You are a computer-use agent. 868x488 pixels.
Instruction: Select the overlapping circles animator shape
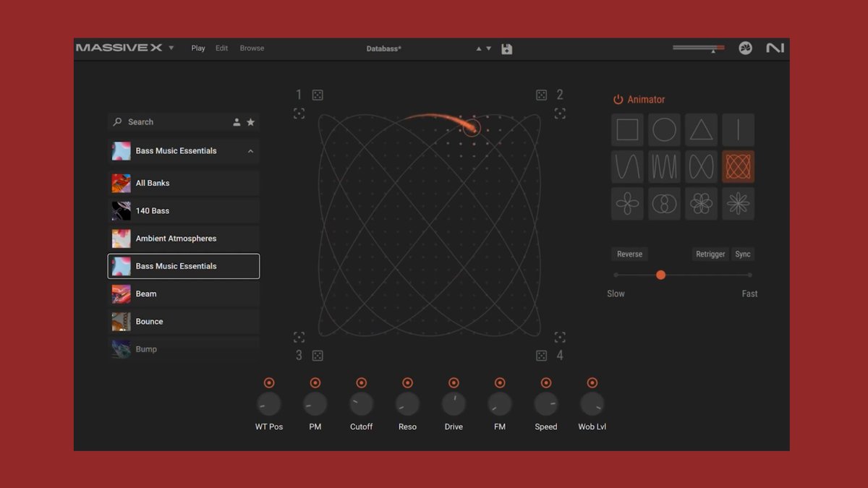(x=664, y=204)
